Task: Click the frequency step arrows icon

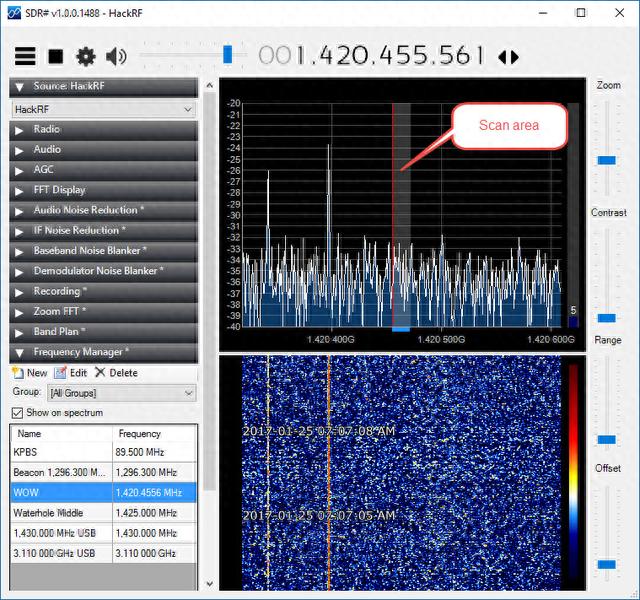Action: pyautogui.click(x=508, y=57)
